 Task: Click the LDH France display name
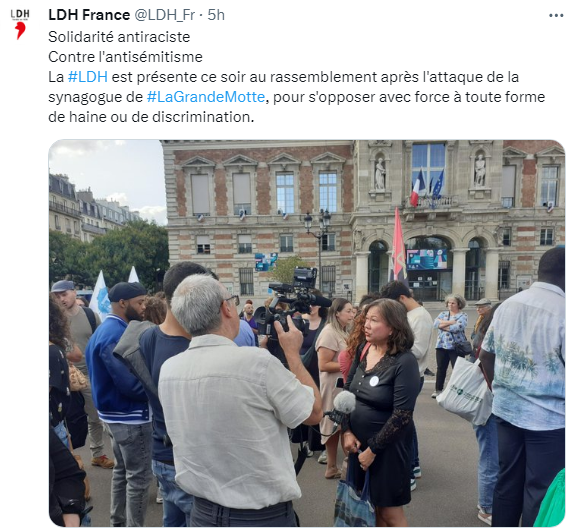click(89, 15)
